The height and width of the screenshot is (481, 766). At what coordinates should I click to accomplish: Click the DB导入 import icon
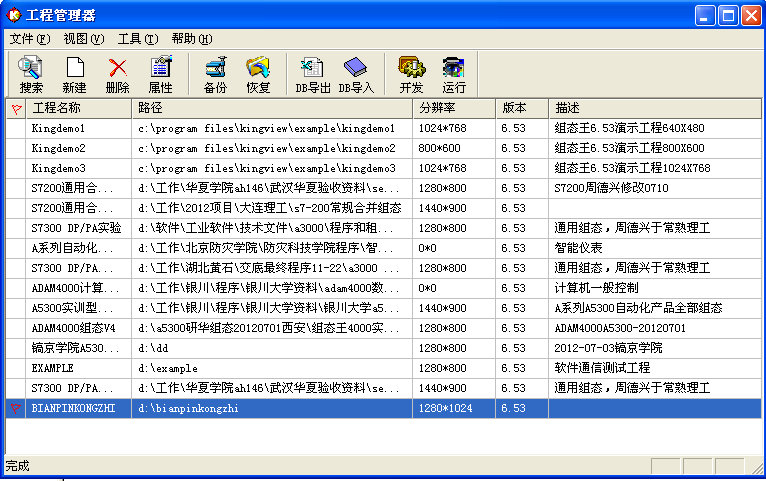[356, 74]
